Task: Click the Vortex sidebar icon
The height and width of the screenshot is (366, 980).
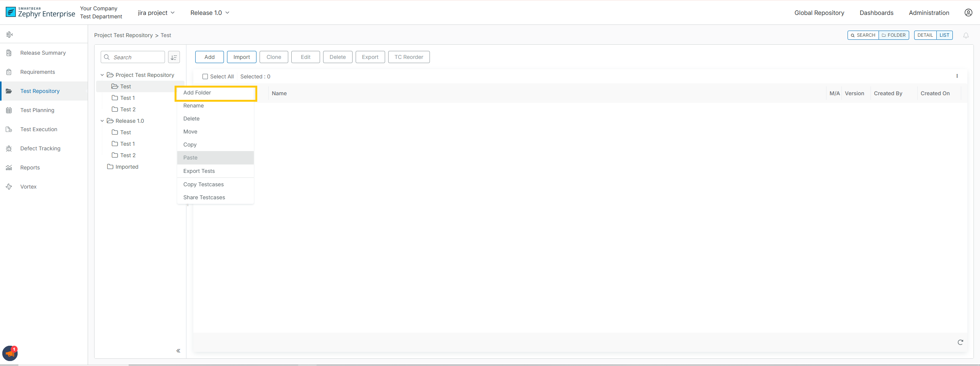Action: (9, 186)
